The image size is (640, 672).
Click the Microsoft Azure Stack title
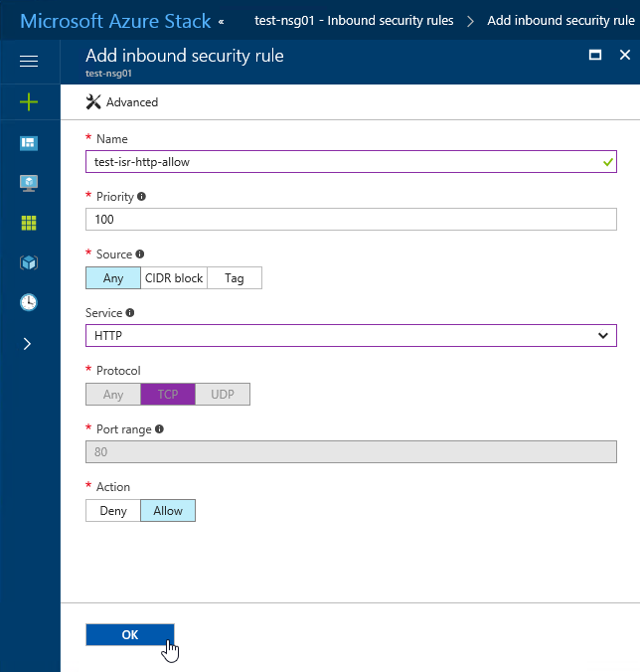coord(115,21)
